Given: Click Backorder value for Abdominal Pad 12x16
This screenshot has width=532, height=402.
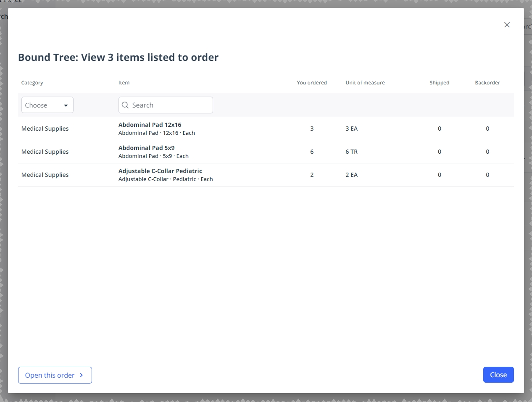Looking at the screenshot, I should pyautogui.click(x=487, y=129).
